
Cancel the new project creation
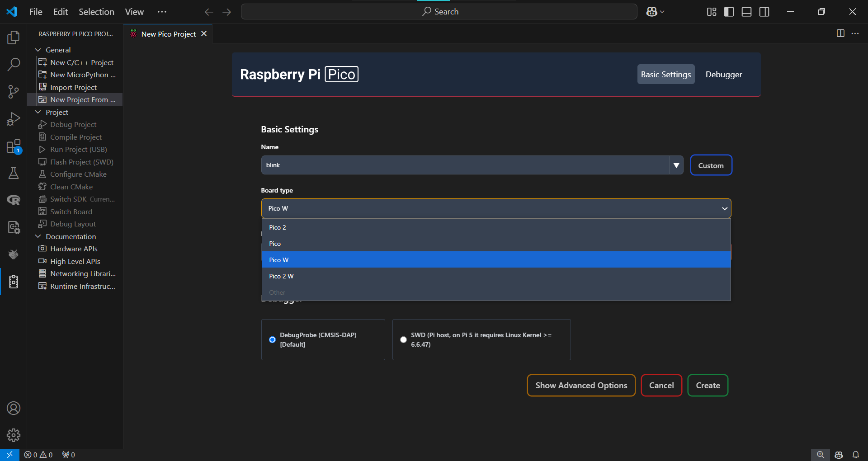[661, 386]
